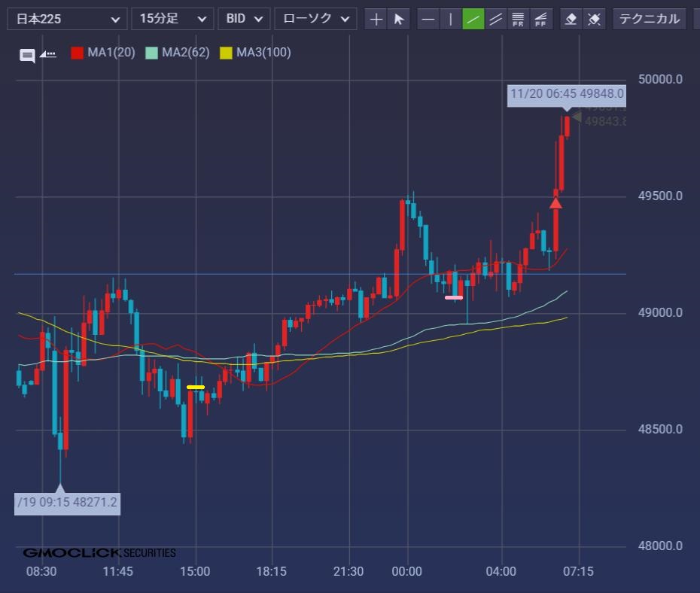Select the horizontal line drawing tool
700x593 pixels.
[428, 20]
